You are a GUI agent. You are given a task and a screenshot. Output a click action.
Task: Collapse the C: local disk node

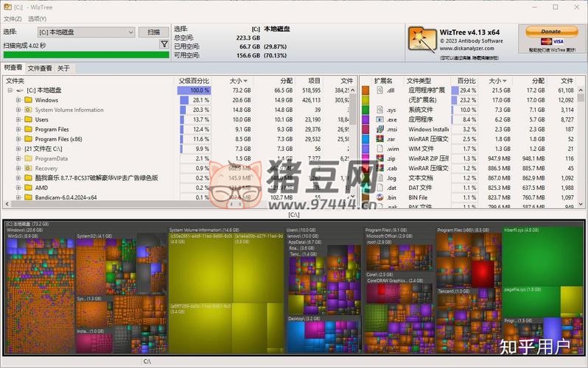click(x=10, y=91)
